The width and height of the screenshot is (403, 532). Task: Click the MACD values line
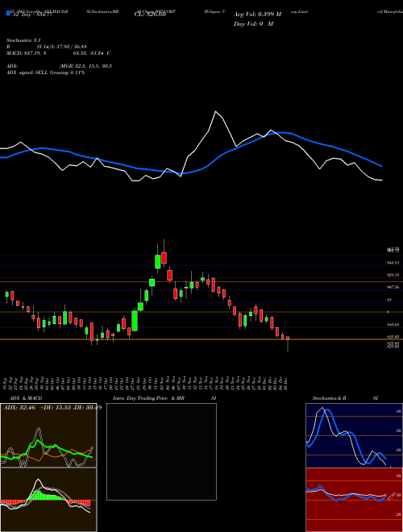[x=58, y=53]
